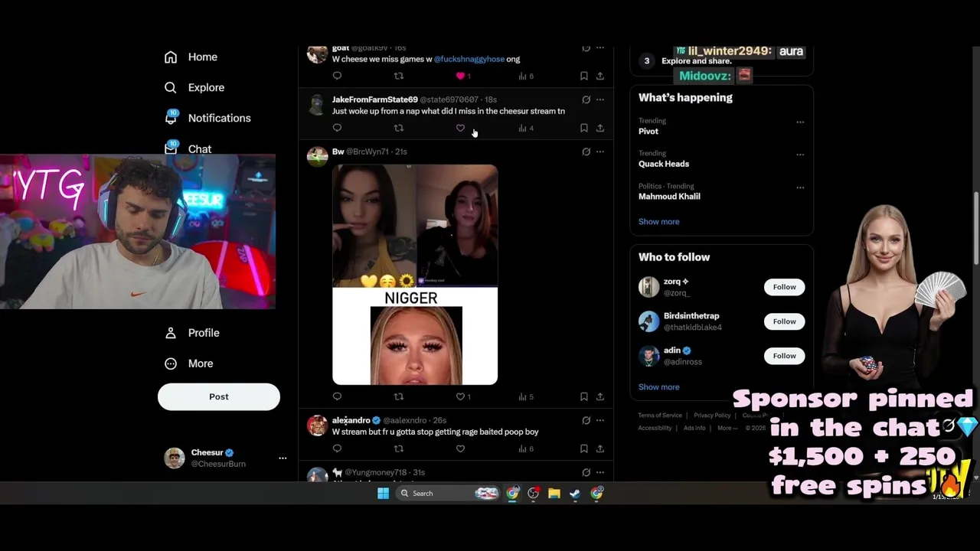Open Chat in the sidebar
Viewport: 980px width, 551px height.
(x=188, y=148)
